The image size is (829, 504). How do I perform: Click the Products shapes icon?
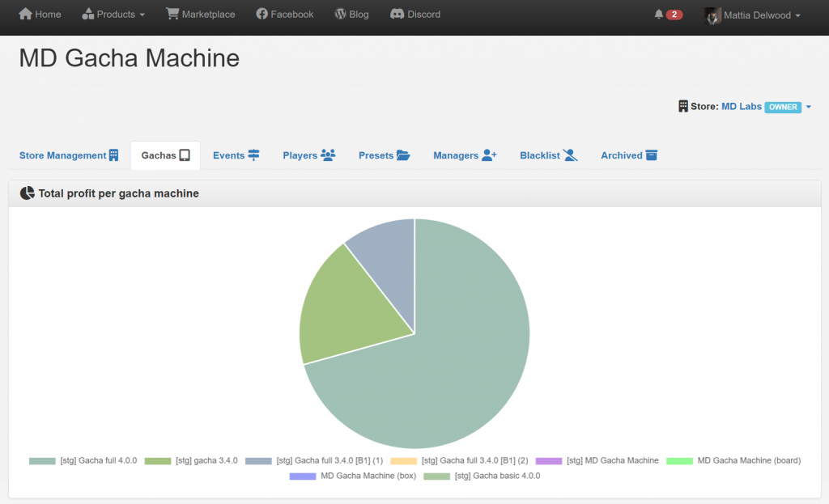pyautogui.click(x=87, y=14)
